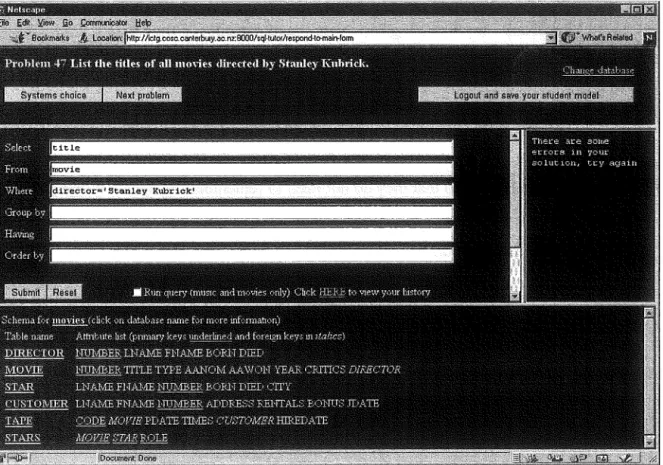Click Logout and save your student model
Image resolution: width=663 pixels, height=465 pixels.
pos(526,95)
